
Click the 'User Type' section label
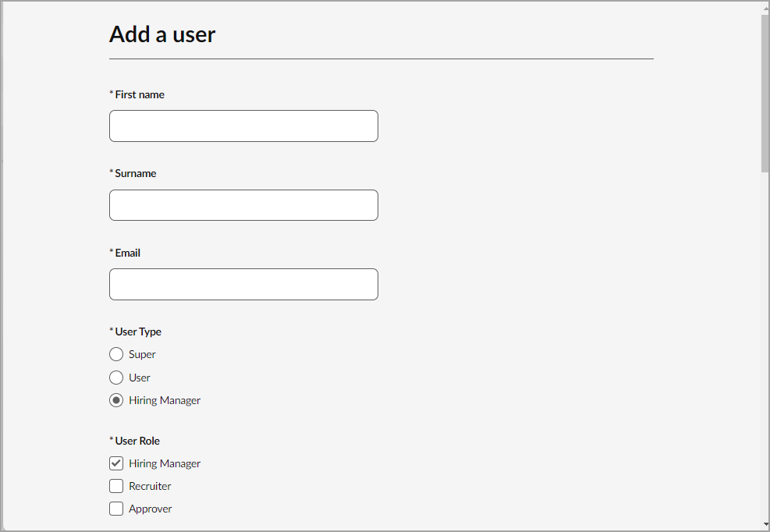pos(138,332)
